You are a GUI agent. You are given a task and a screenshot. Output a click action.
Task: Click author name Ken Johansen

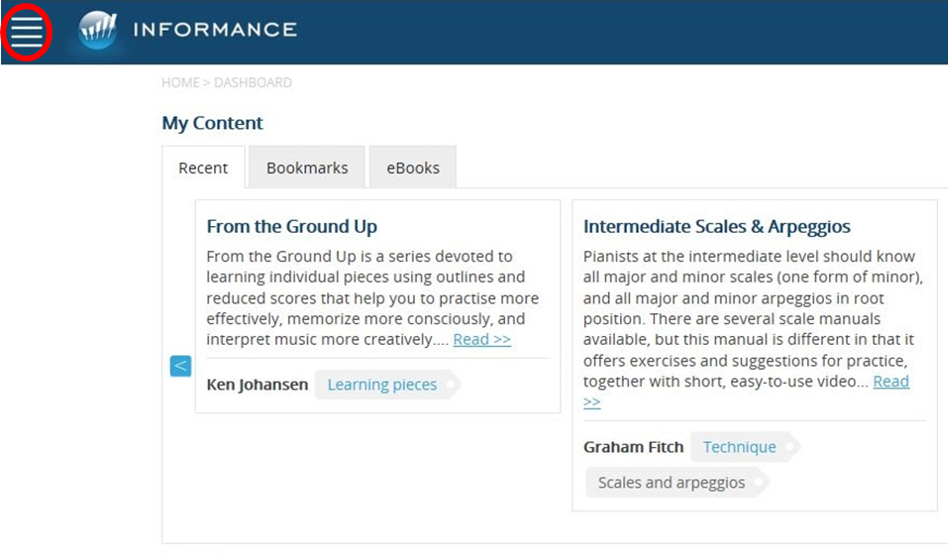pyautogui.click(x=257, y=385)
